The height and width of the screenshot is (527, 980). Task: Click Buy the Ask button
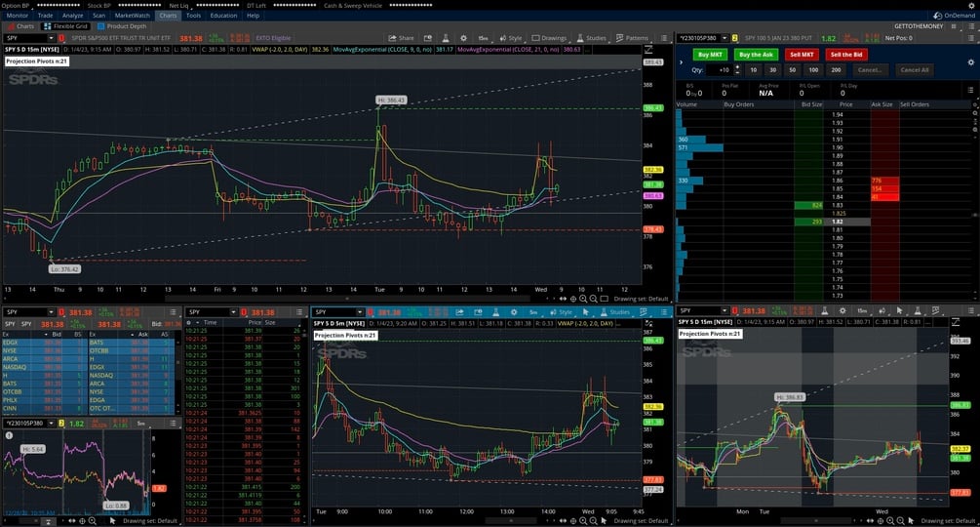(757, 55)
